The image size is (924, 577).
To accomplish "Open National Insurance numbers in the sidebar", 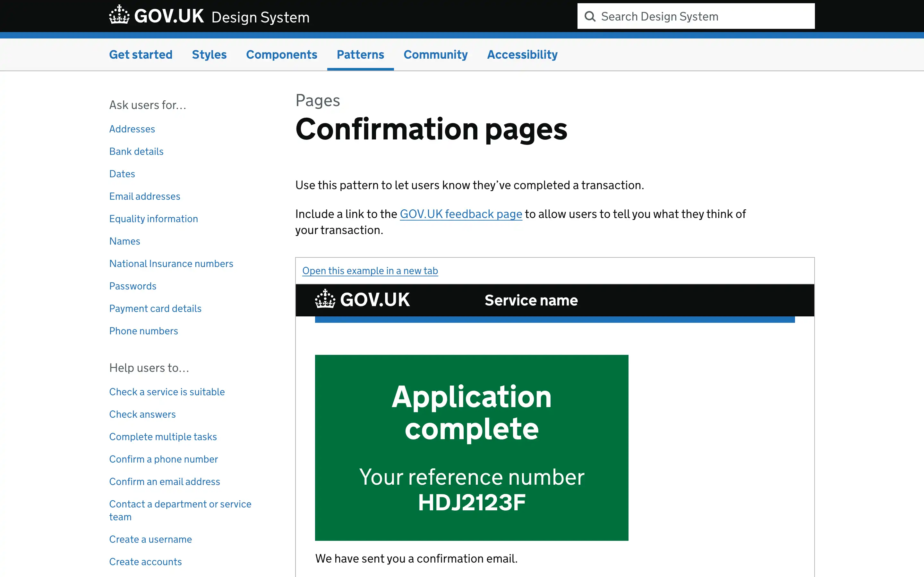I will 171,264.
